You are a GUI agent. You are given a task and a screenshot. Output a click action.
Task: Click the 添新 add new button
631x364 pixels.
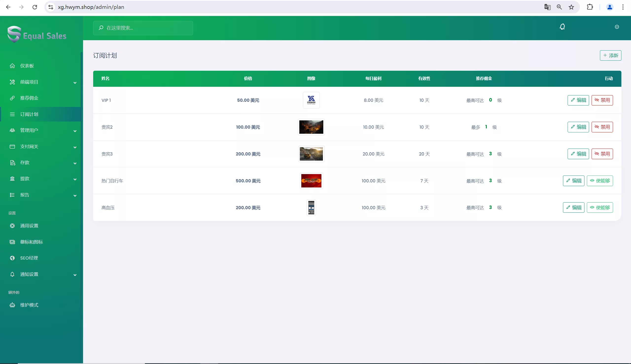pos(610,55)
